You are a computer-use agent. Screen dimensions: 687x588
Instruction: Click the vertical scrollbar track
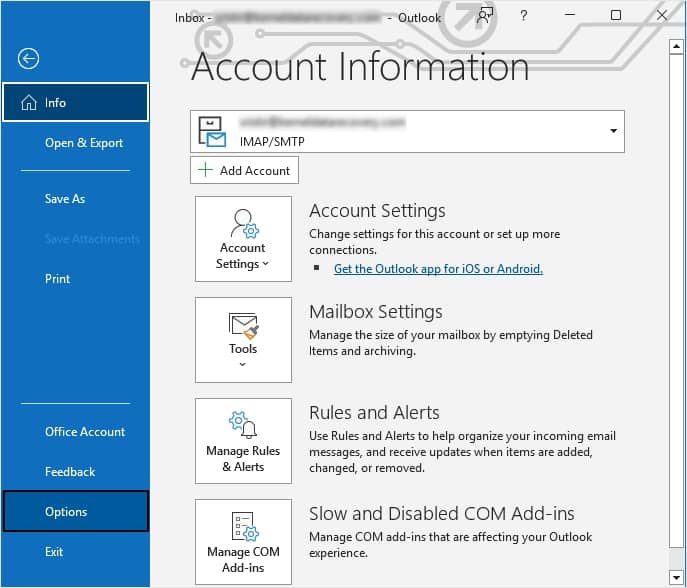676,559
